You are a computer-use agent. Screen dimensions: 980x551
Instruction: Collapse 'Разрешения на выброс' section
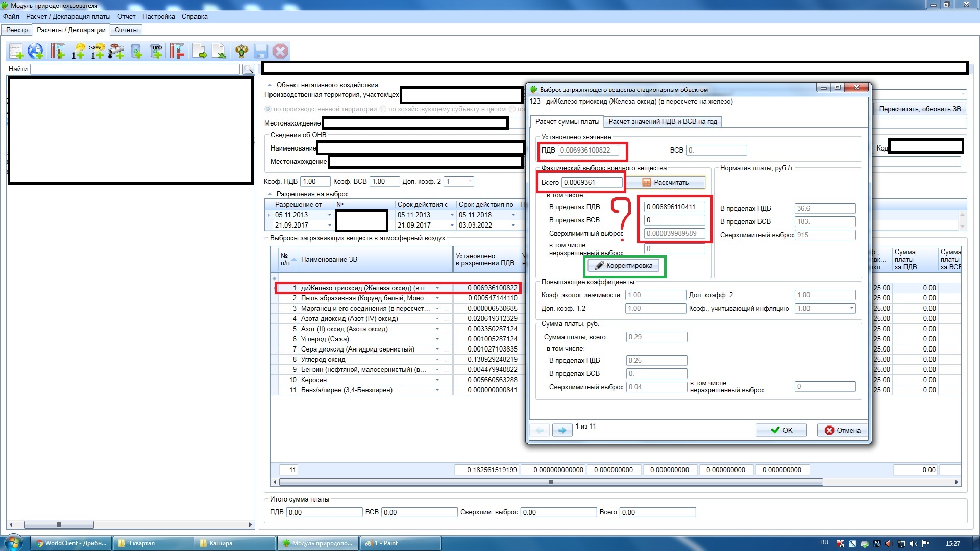pyautogui.click(x=269, y=194)
